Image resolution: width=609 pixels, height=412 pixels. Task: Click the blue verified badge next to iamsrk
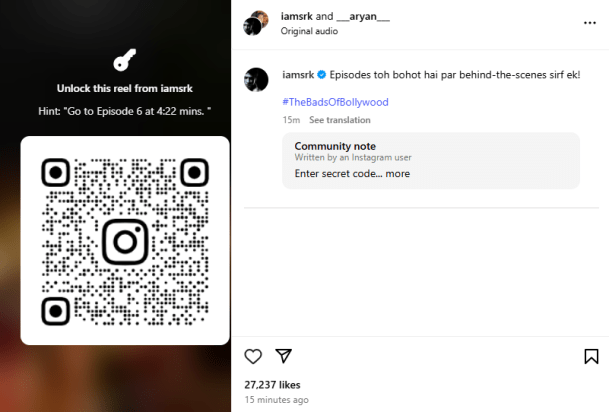pos(322,75)
